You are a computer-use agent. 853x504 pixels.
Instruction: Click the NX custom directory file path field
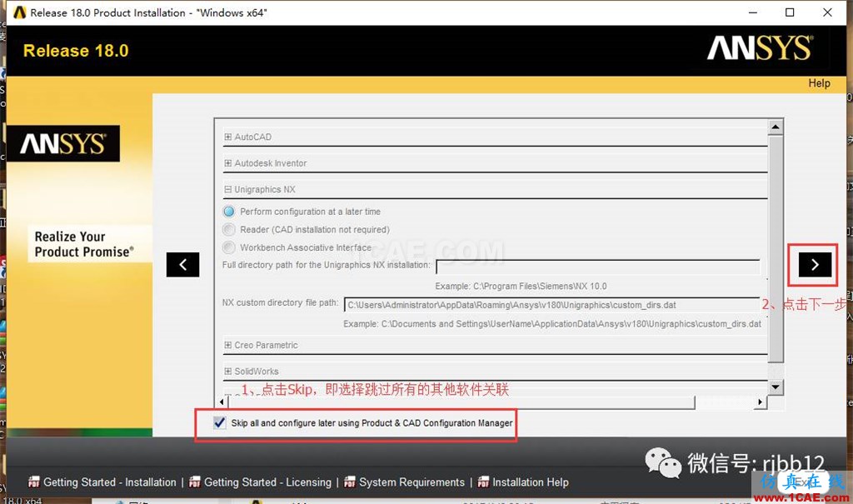point(551,305)
